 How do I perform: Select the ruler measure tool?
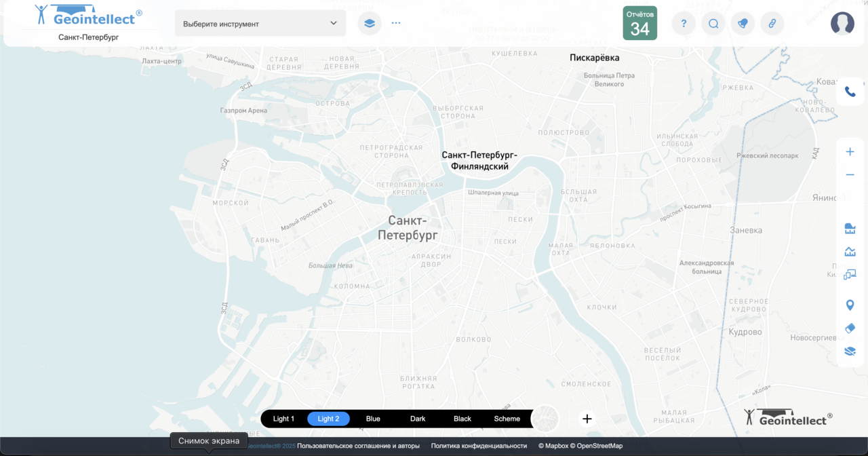(x=850, y=227)
